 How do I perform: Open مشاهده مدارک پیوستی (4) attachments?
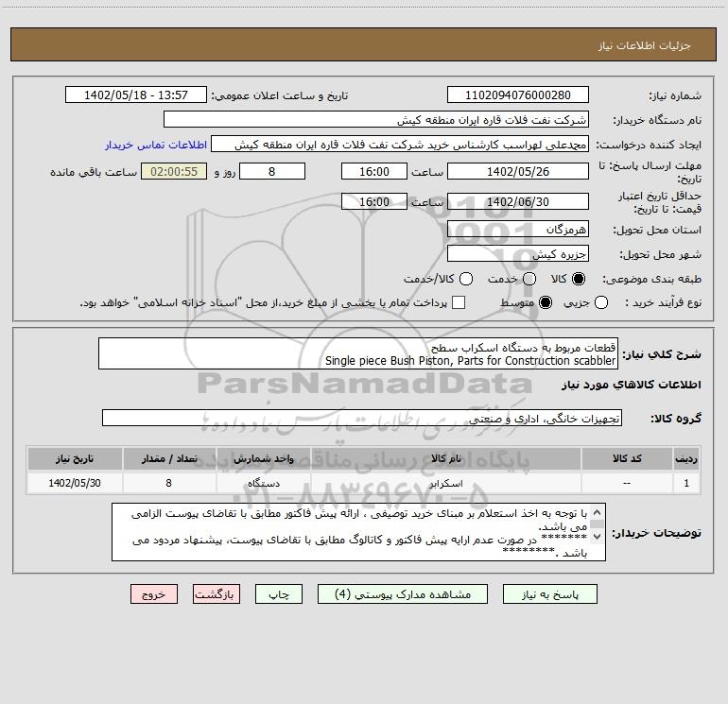403,594
